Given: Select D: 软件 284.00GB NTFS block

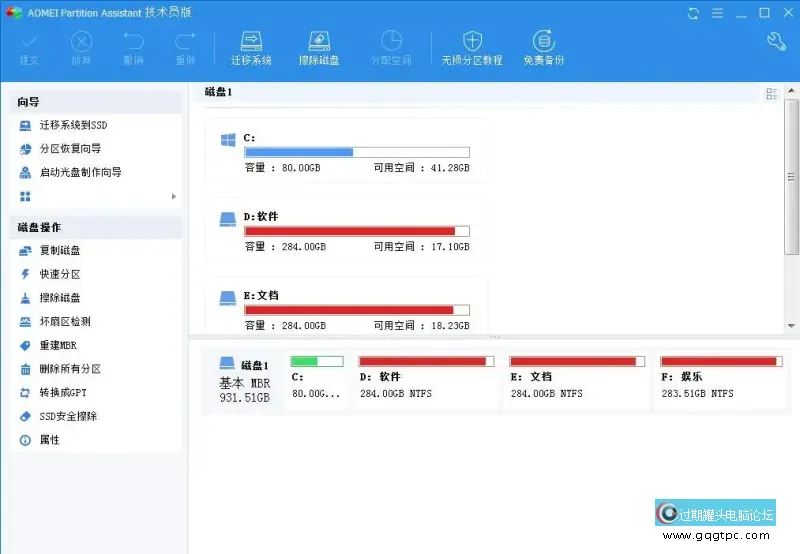Looking at the screenshot, I should [x=427, y=380].
